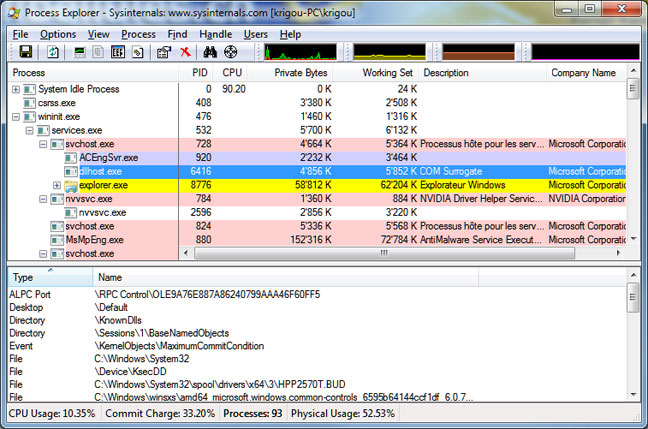
Task: Click the process list scroll down arrow
Action: coord(634,239)
